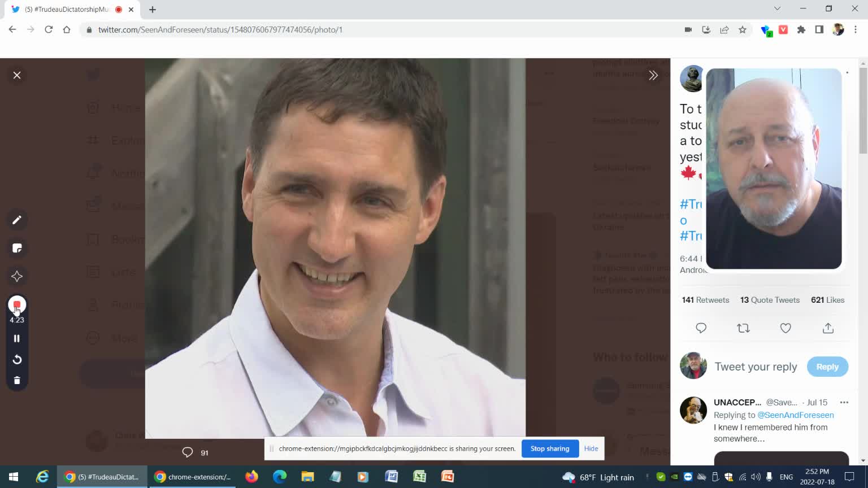Viewport: 868px width, 488px height.
Task: Open the replies on the photo (91)
Action: (195, 452)
